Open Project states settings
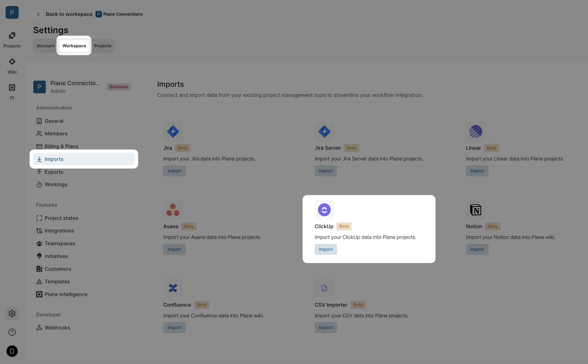Screen dimensions: 588x364 (x=84, y=218)
